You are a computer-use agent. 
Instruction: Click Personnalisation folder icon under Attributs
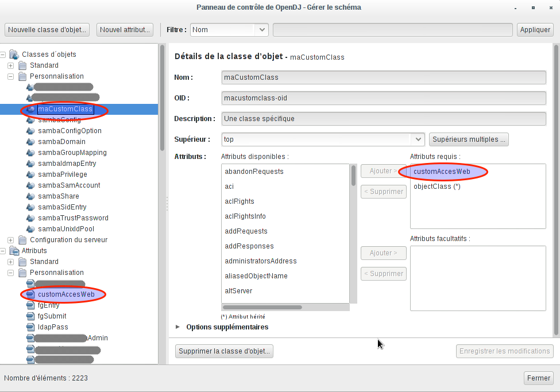pos(22,273)
